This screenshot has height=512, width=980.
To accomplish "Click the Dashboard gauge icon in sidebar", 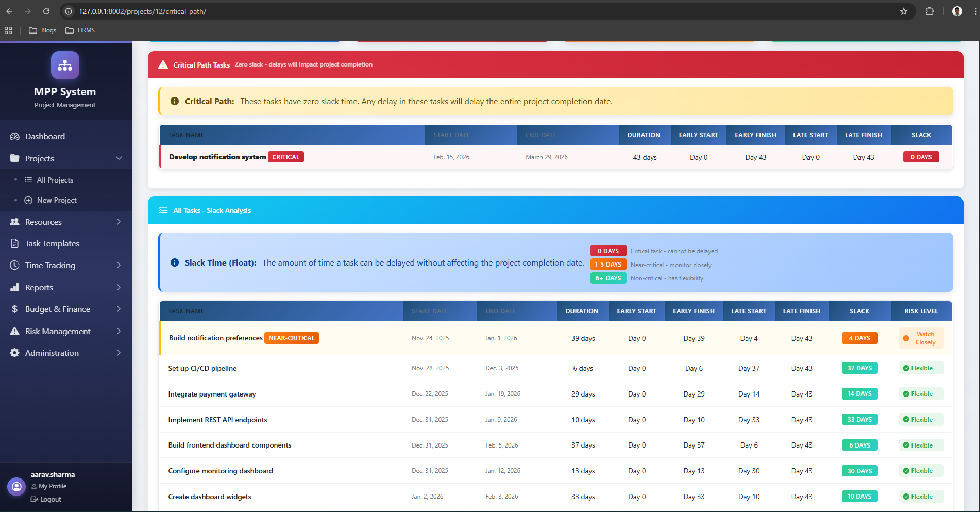I will 14,136.
